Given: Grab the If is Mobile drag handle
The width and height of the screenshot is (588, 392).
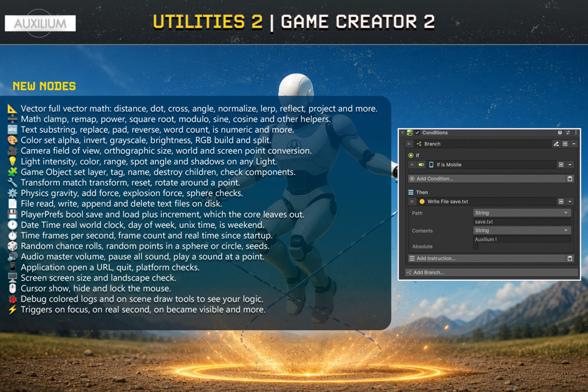Looking at the screenshot, I should pyautogui.click(x=412, y=165).
